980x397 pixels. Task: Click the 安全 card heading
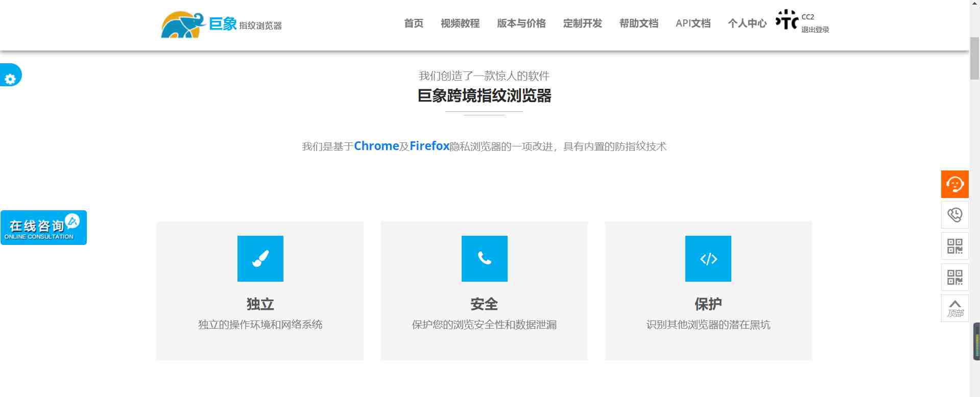pos(484,304)
